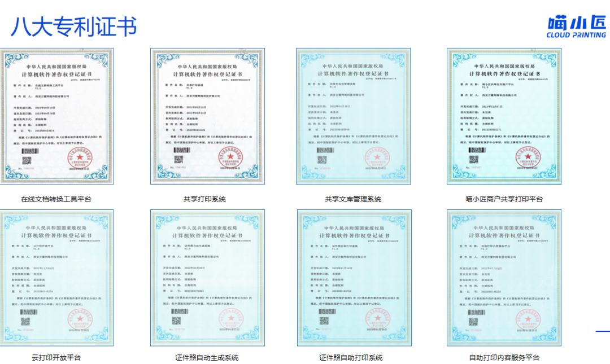This screenshot has width=610, height=364.
Task: Click the 八大专利证书 heading
Action: [73, 27]
